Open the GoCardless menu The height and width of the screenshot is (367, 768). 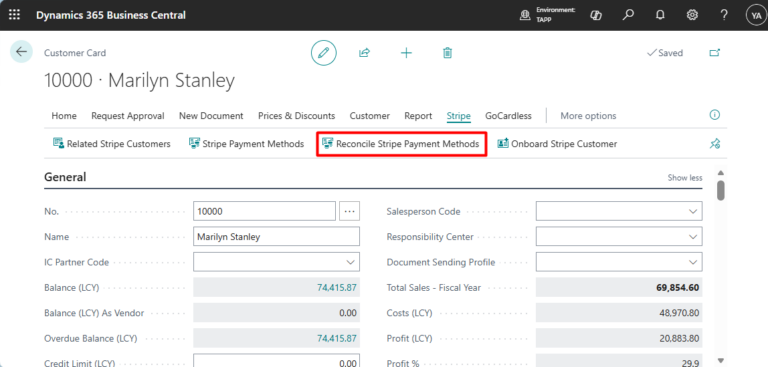[508, 116]
